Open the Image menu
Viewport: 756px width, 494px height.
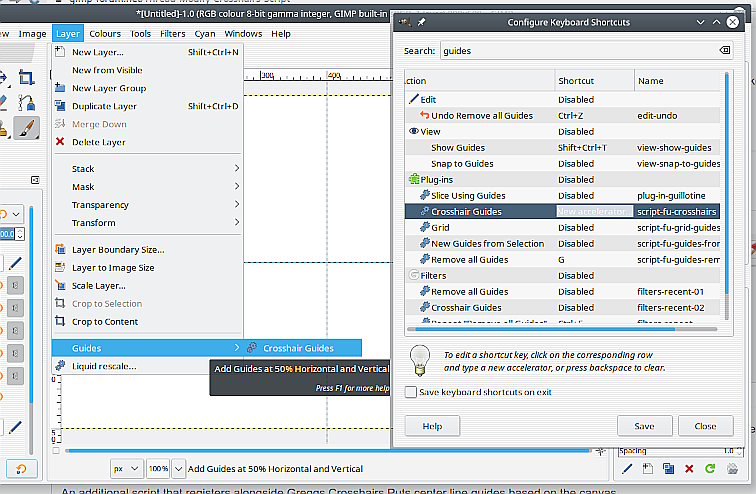(x=32, y=34)
